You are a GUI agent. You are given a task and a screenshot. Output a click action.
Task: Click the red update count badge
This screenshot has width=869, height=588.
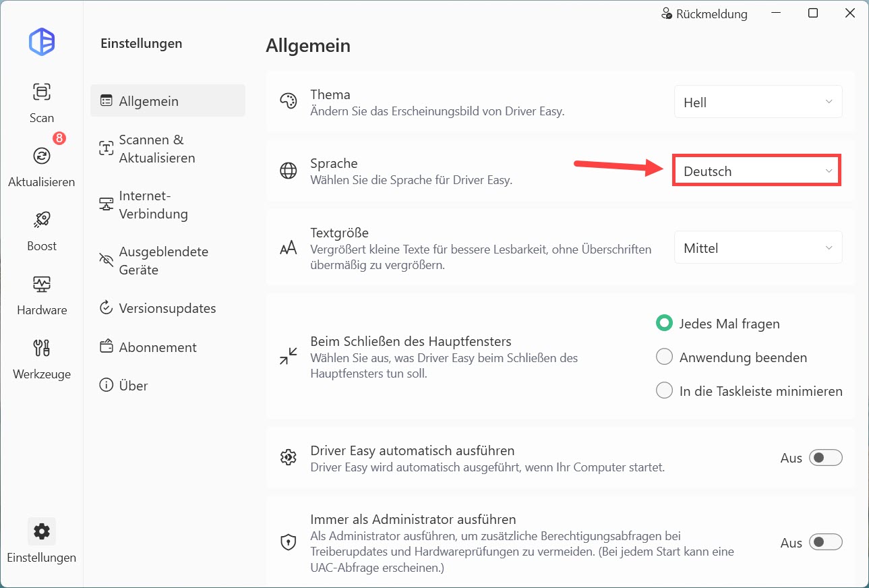(x=59, y=138)
